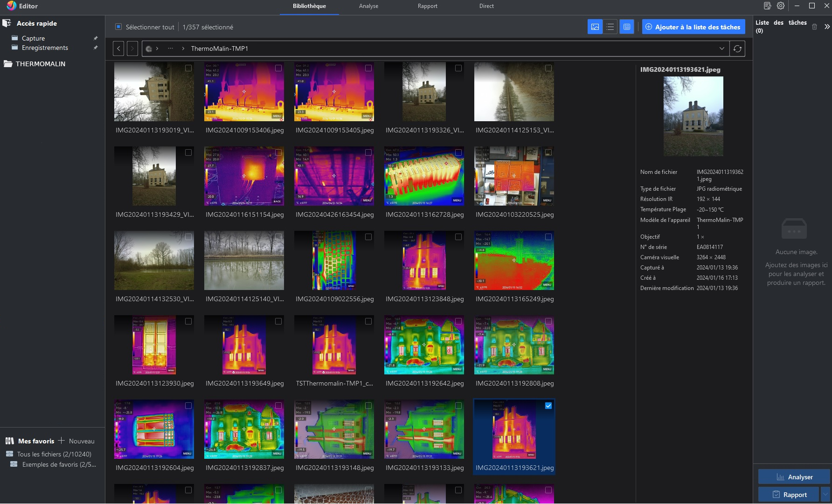The image size is (832, 504).
Task: Click the IMG20240114132530_VI file name
Action: click(x=154, y=299)
